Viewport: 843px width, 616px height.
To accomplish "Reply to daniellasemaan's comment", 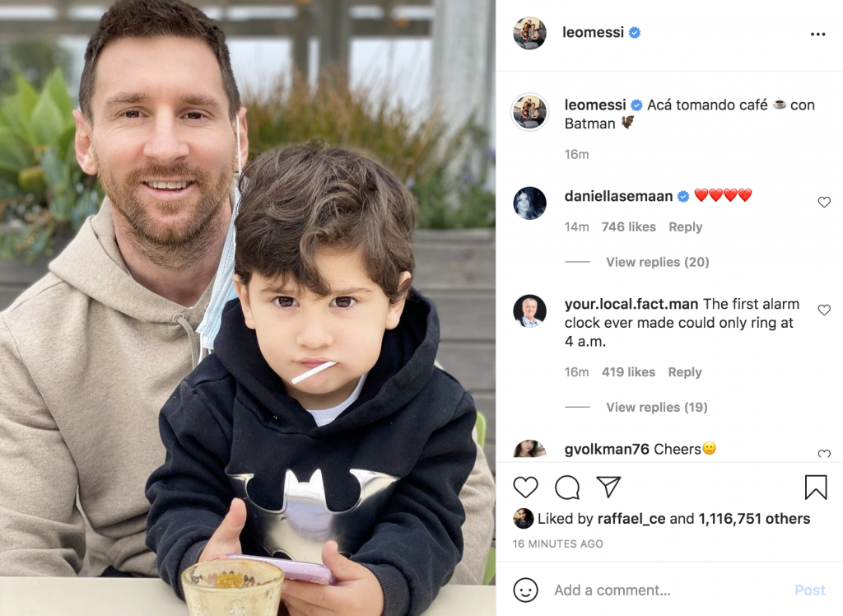I will (x=686, y=227).
